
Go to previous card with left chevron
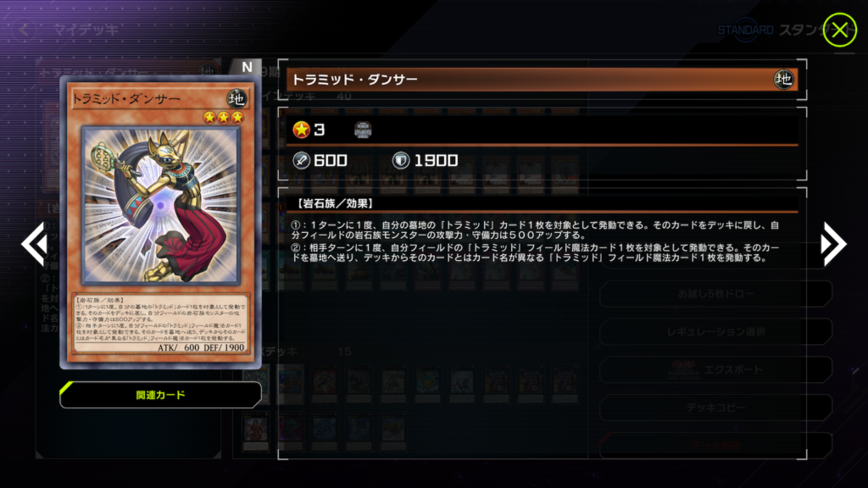pyautogui.click(x=34, y=244)
